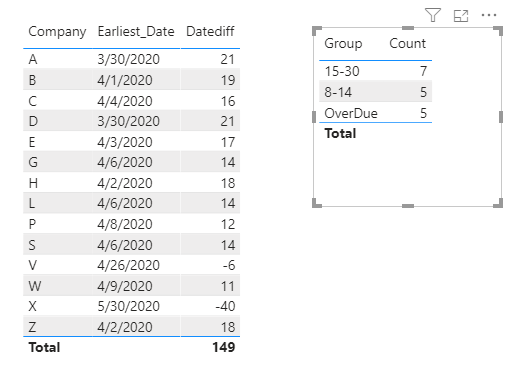Click the Datediff value 12
Viewport: 526px width, 372px height.
(x=228, y=224)
